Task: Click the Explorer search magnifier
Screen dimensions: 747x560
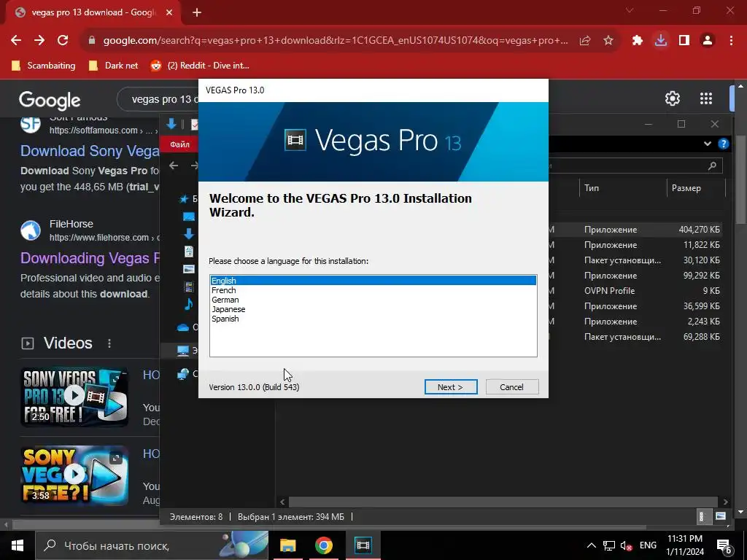Action: [712, 166]
